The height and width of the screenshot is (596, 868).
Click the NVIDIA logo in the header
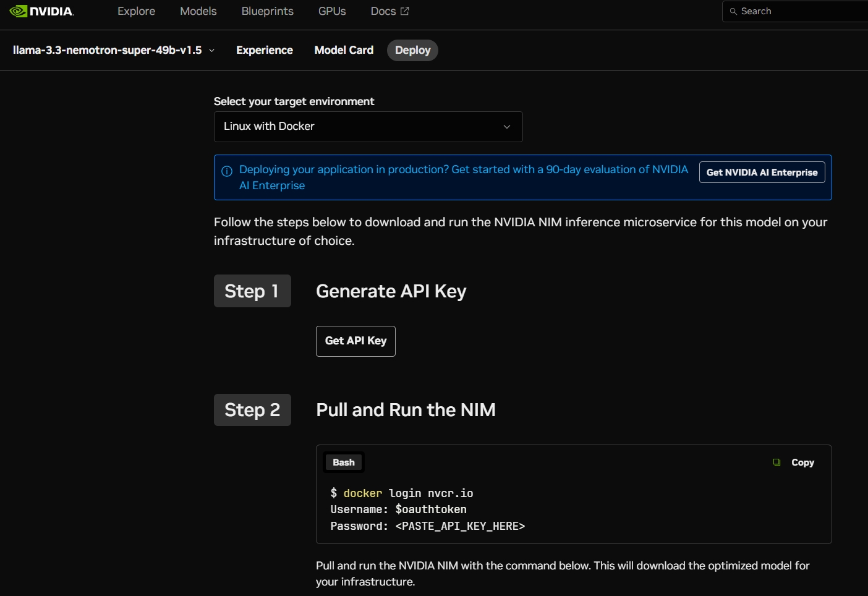[x=41, y=11]
